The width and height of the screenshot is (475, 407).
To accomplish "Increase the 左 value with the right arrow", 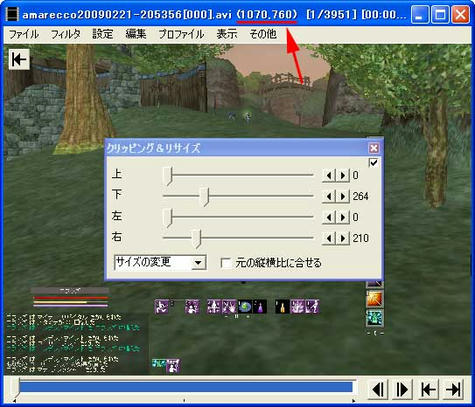I will click(343, 217).
